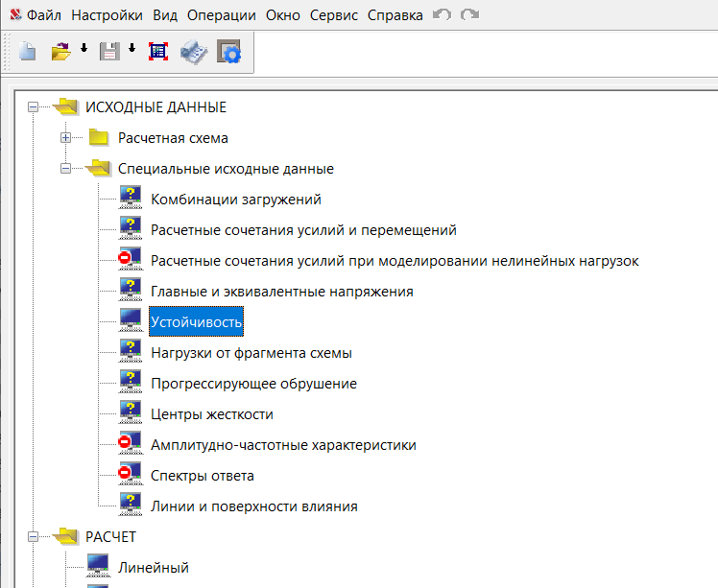Open the Настройки menu
The width and height of the screenshot is (718, 588).
tap(108, 15)
